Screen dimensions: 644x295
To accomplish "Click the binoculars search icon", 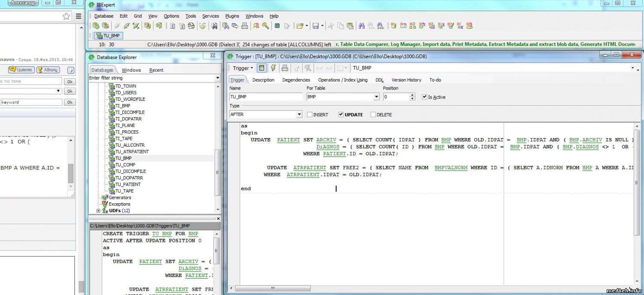I will click(x=361, y=26).
